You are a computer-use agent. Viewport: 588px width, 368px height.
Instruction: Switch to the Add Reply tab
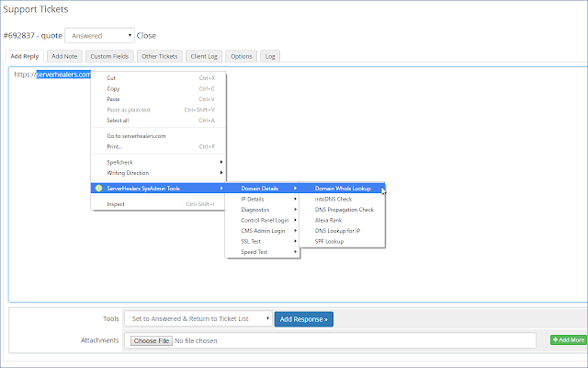pyautogui.click(x=25, y=56)
